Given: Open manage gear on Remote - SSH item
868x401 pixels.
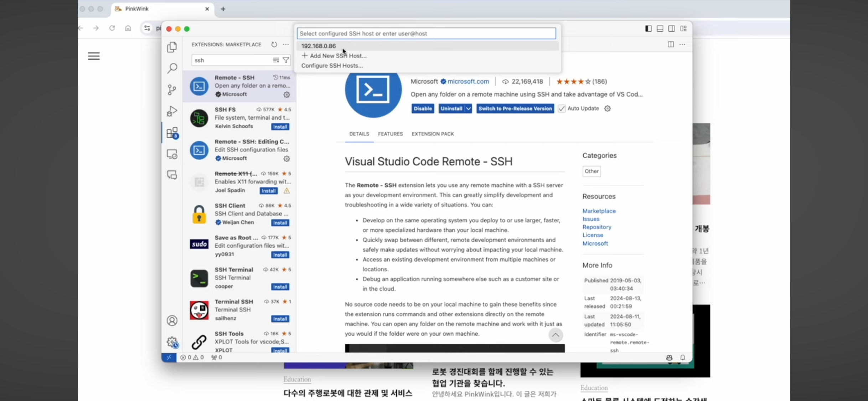Looking at the screenshot, I should [x=286, y=94].
